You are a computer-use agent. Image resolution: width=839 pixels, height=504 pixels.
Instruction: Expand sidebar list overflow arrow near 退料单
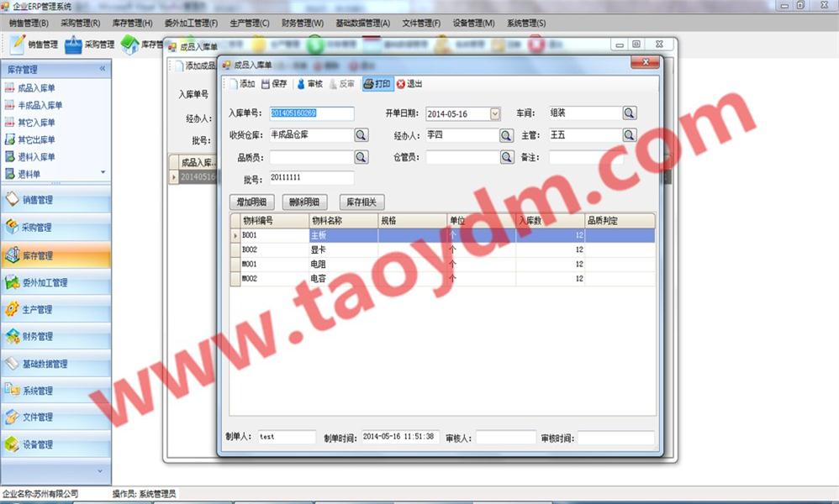103,172
